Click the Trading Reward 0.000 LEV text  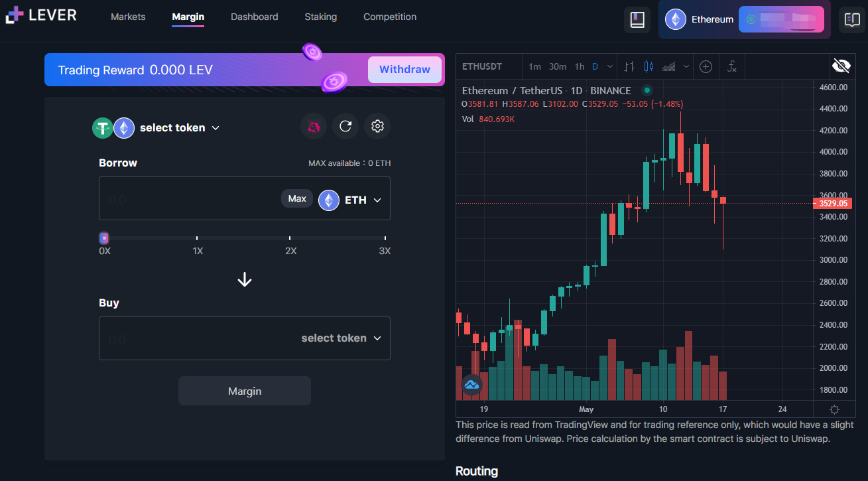pos(135,70)
